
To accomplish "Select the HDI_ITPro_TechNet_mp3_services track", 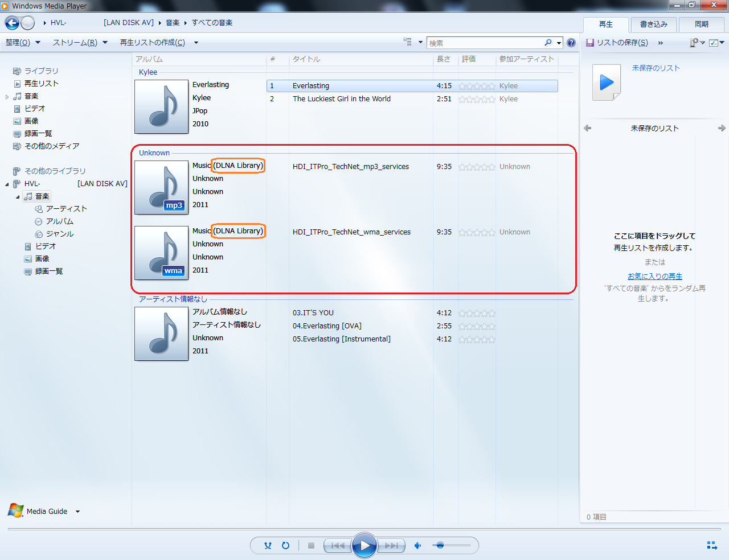I will pos(351,167).
